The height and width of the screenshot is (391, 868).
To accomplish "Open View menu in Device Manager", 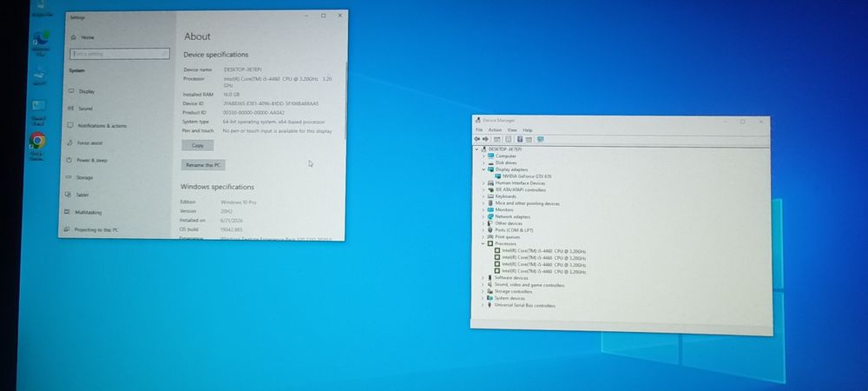I will [x=512, y=130].
